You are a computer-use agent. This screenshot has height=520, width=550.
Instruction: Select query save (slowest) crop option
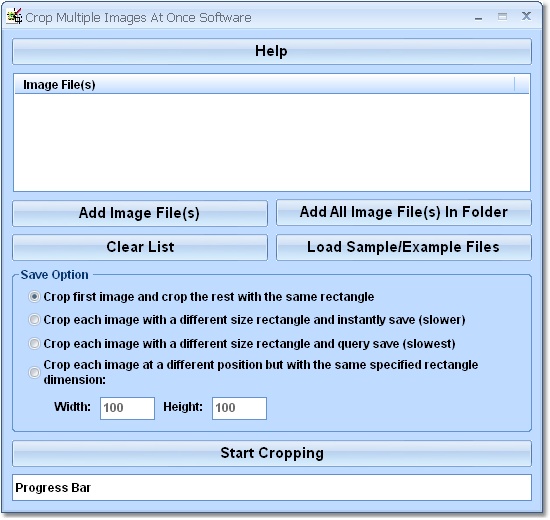click(x=34, y=344)
